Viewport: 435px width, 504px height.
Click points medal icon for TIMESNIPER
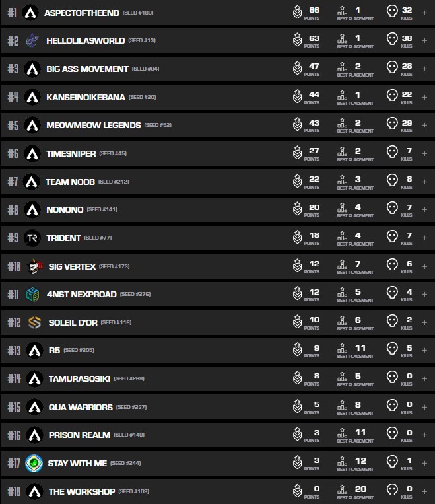tap(298, 153)
